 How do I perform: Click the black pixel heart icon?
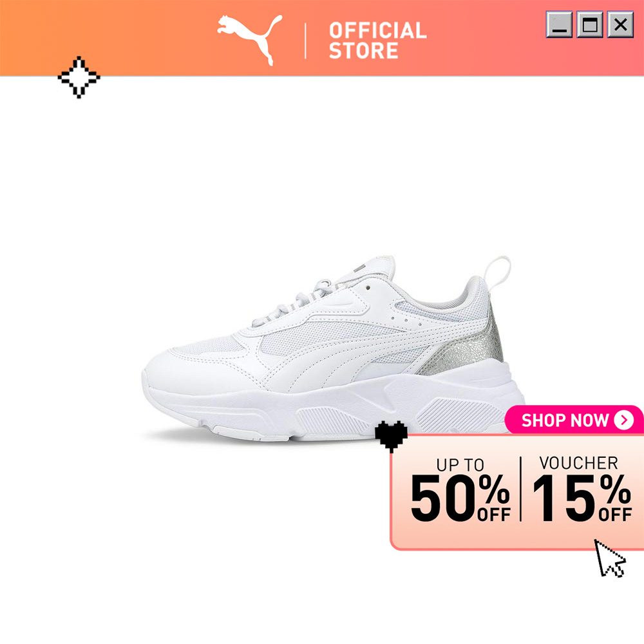(x=391, y=436)
